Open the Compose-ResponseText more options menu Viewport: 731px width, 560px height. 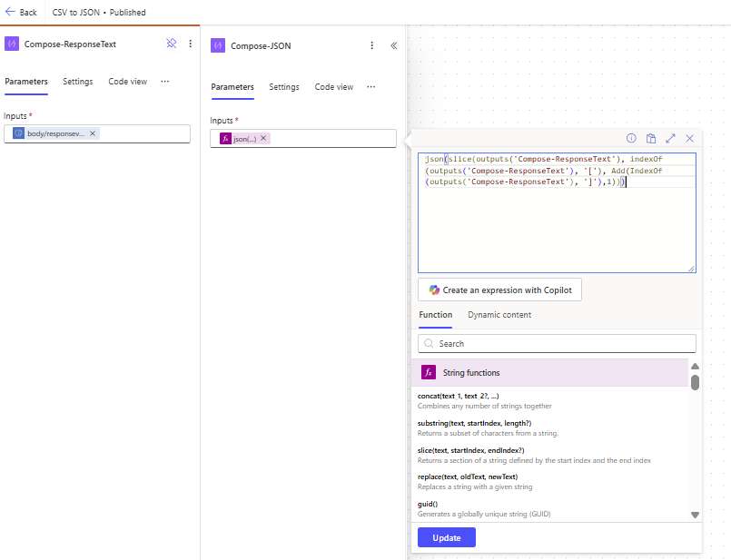(190, 44)
